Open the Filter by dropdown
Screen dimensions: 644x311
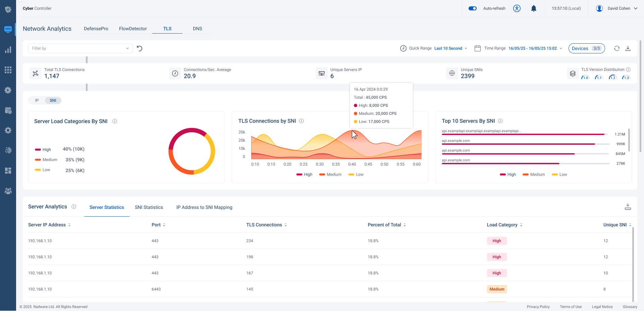(x=80, y=48)
